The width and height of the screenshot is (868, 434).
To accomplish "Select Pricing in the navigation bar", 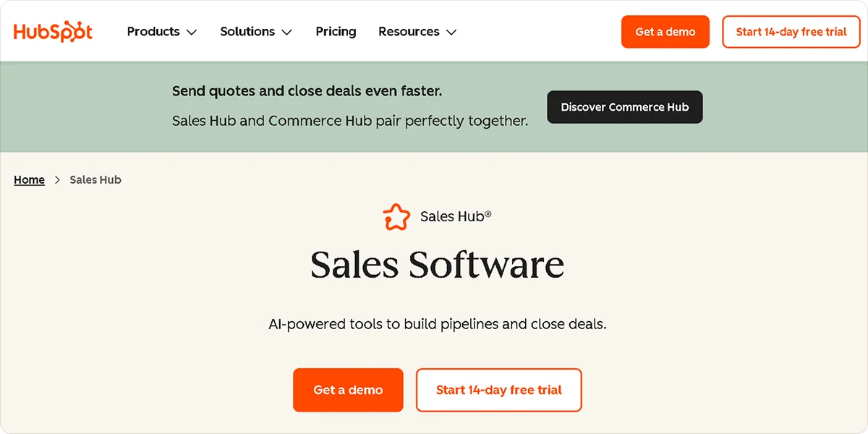I will (x=336, y=31).
